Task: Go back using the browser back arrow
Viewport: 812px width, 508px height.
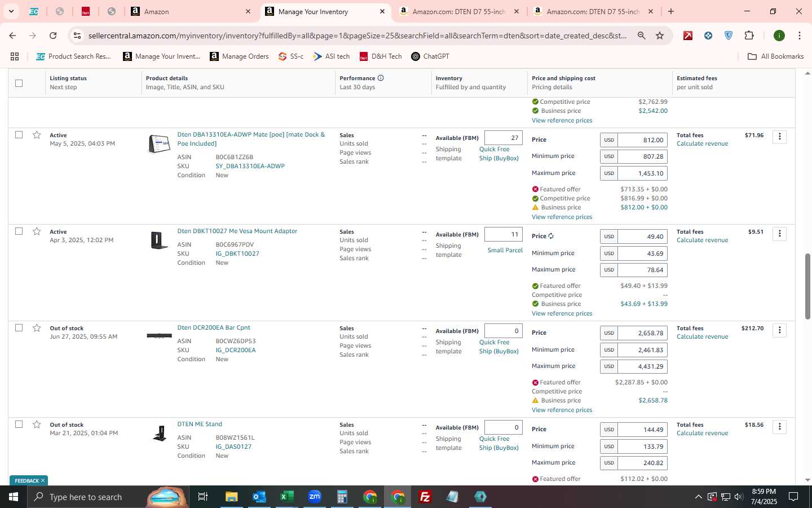Action: [12, 36]
